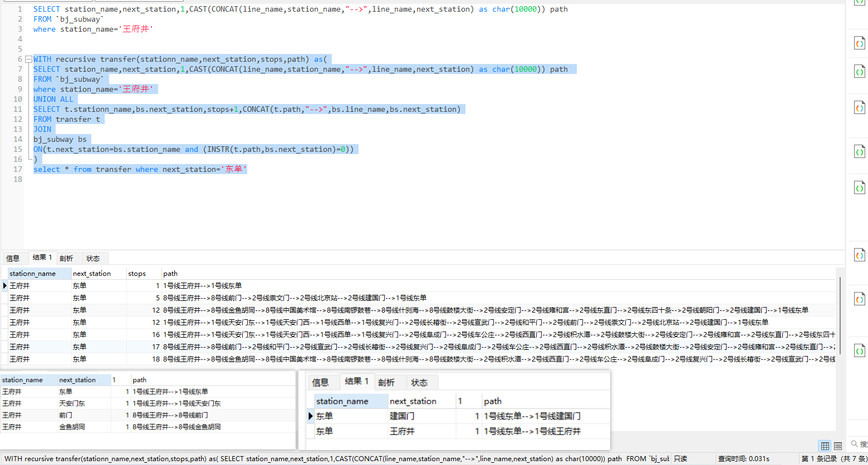Click the 第 1 条记录 record count status

coord(833,459)
